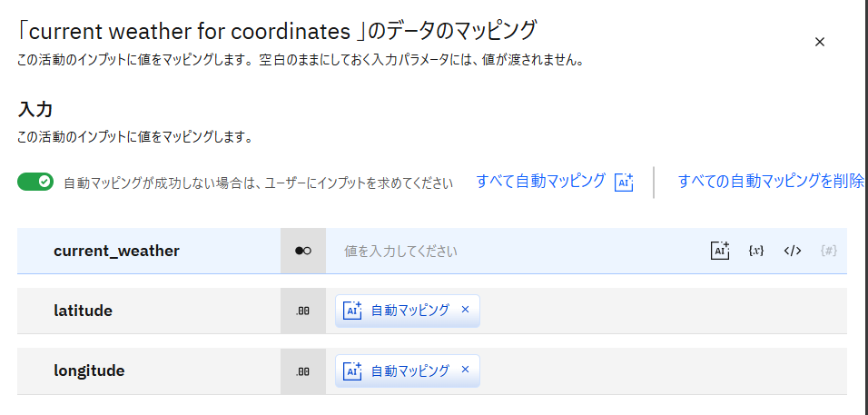This screenshot has width=868, height=415.
Task: Click empty area of the latitude value field
Action: [x=663, y=311]
